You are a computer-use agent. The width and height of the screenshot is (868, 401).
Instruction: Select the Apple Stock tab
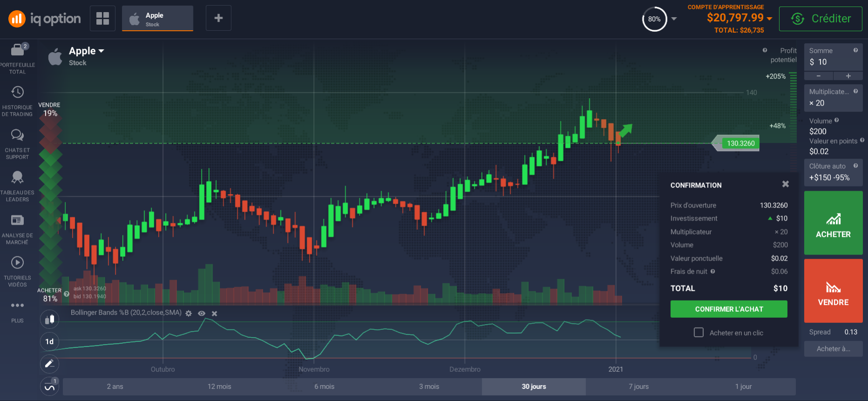point(157,19)
